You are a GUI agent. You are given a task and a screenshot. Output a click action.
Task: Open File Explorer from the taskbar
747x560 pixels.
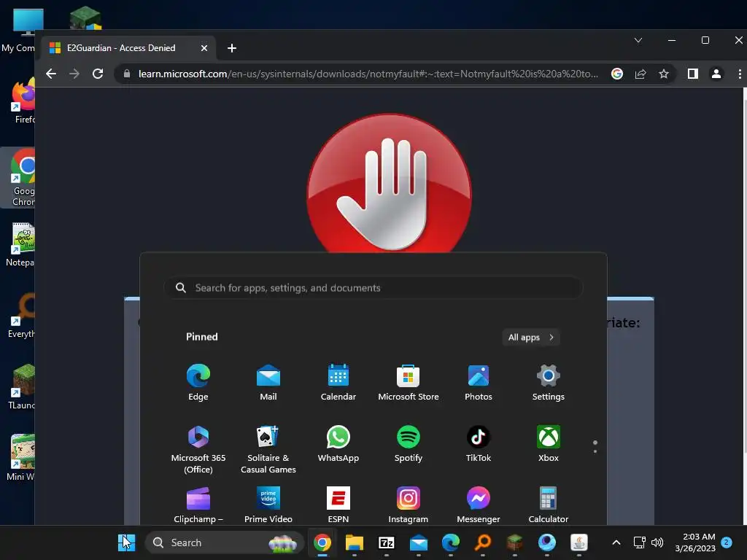pos(354,542)
